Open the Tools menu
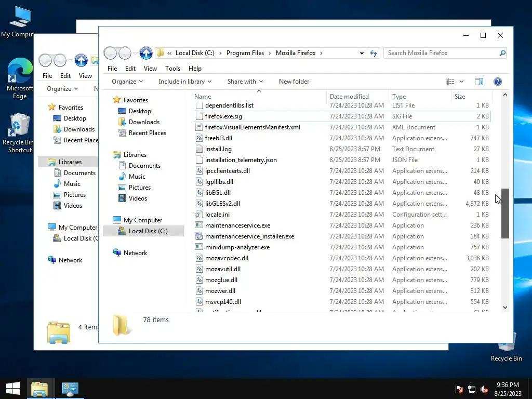 coord(172,69)
